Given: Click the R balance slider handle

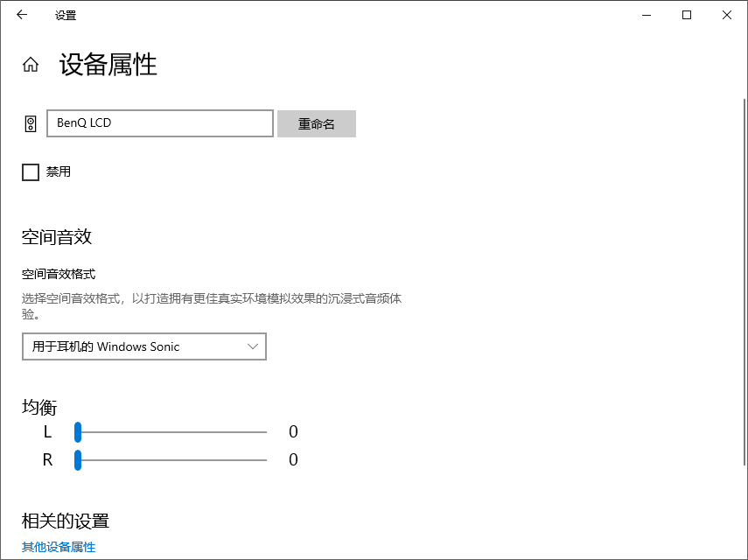Looking at the screenshot, I should pos(77,459).
